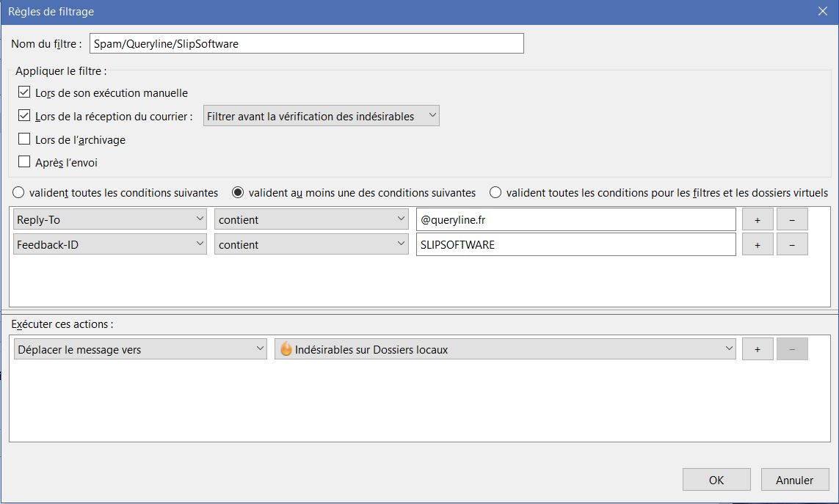Viewport: 839px width, 504px height.
Task: Remove the Reply-To condition row
Action: point(792,219)
